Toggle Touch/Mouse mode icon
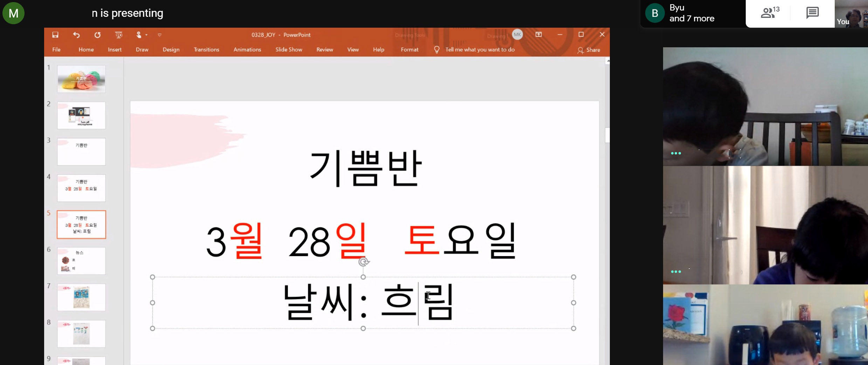This screenshot has width=868, height=365. 139,35
